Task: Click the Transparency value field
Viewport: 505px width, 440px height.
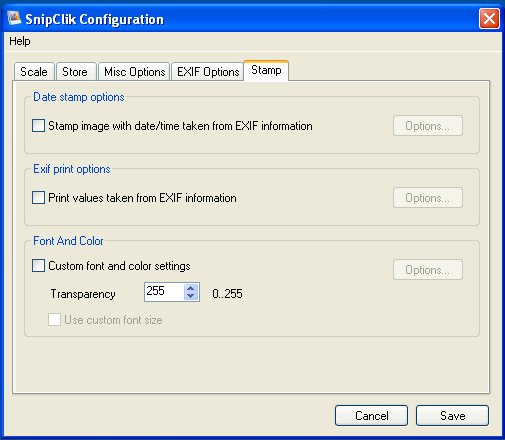Action: (x=164, y=292)
